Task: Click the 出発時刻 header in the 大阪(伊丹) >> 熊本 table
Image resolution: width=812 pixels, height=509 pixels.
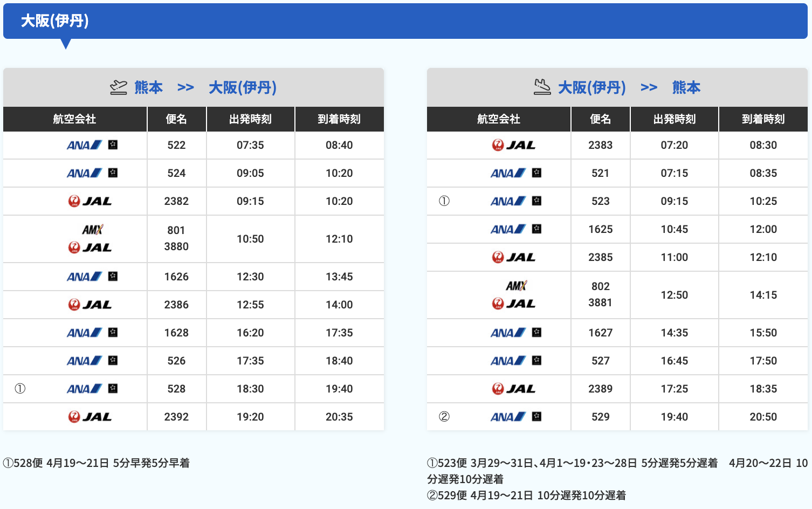Action: (x=675, y=119)
